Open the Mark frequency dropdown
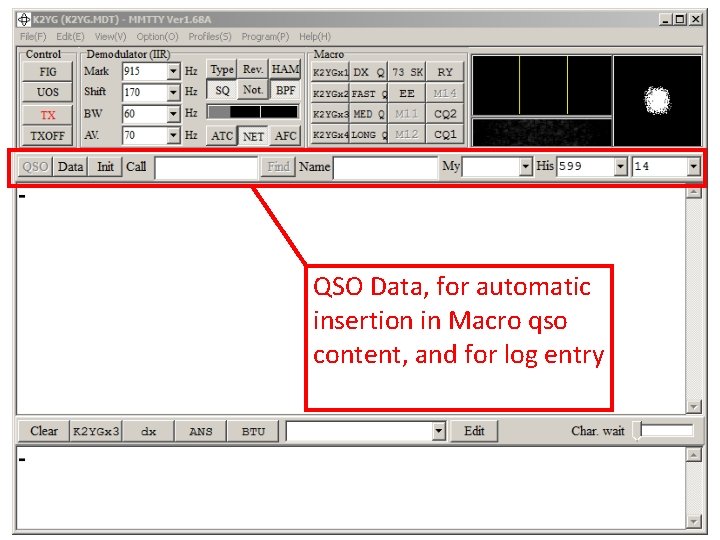 pos(173,72)
